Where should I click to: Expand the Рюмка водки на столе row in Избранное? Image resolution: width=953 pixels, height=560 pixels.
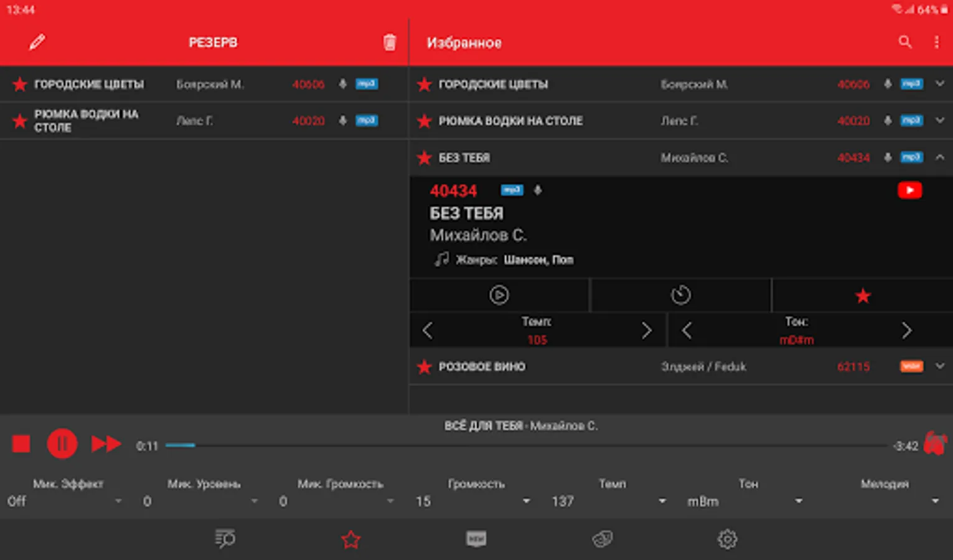pyautogui.click(x=940, y=121)
